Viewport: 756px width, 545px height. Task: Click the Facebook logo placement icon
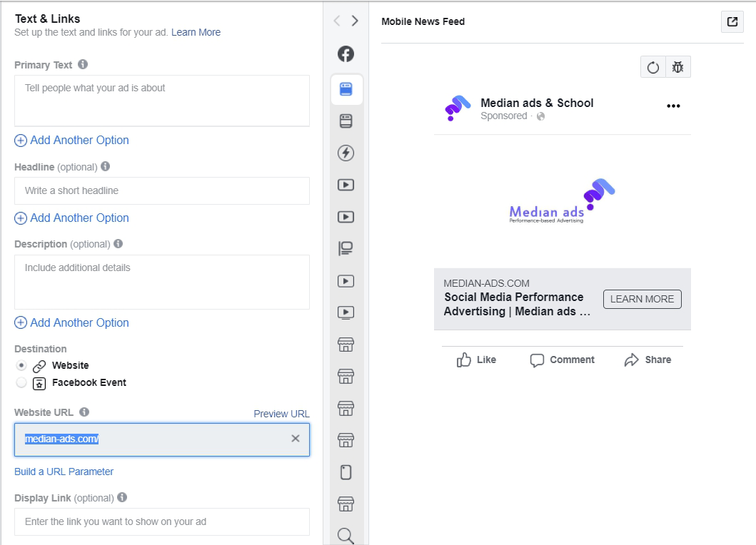tap(346, 54)
